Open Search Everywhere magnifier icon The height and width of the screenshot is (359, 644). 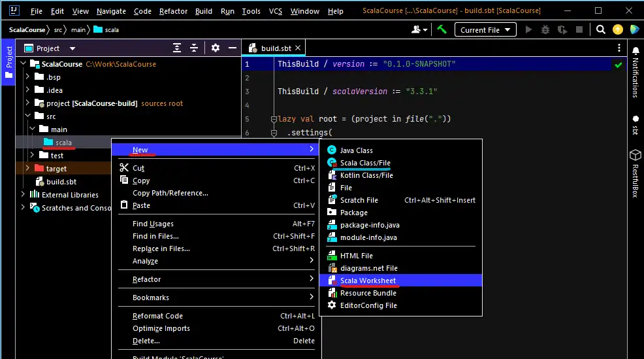(601, 29)
